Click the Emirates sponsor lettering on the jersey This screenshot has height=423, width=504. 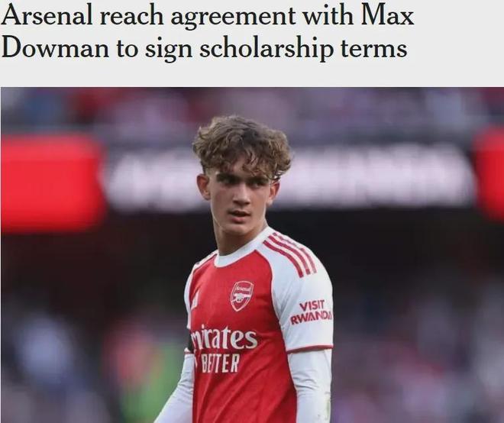pyautogui.click(x=224, y=338)
